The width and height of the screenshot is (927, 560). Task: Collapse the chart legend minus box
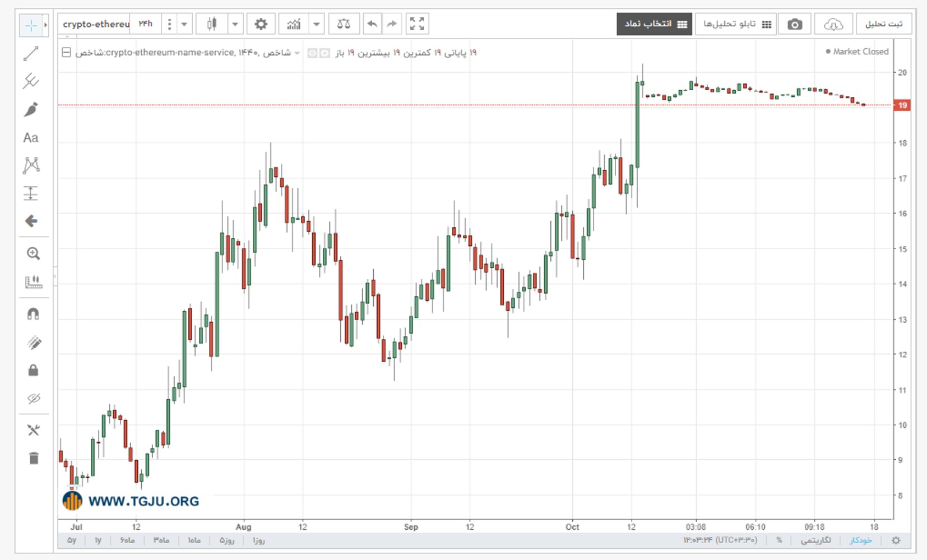(x=66, y=53)
